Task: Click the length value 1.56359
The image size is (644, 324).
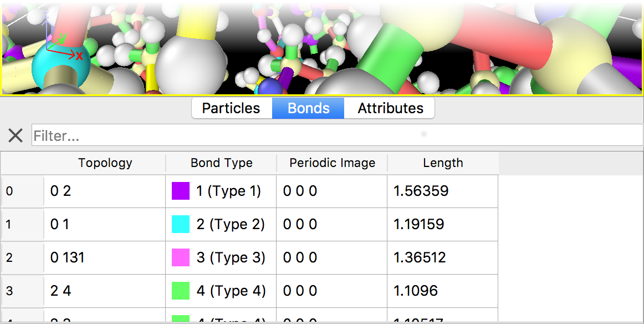Action: point(421,191)
